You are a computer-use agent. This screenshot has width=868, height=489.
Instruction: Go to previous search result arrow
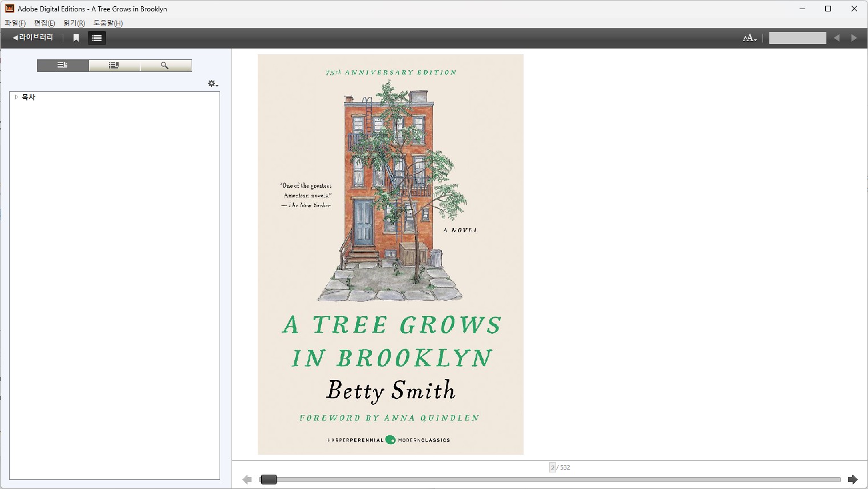(x=837, y=38)
